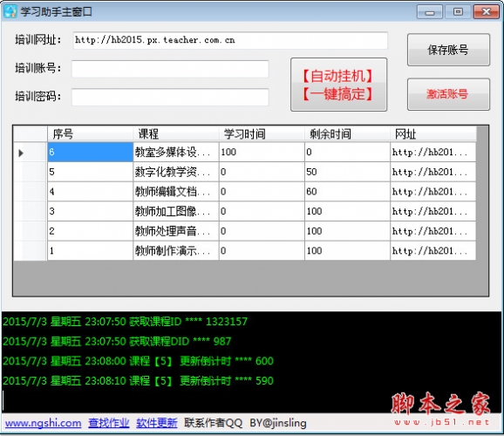Click log line 更新倒计时 **** 590
This screenshot has width=504, height=436.
point(139,381)
